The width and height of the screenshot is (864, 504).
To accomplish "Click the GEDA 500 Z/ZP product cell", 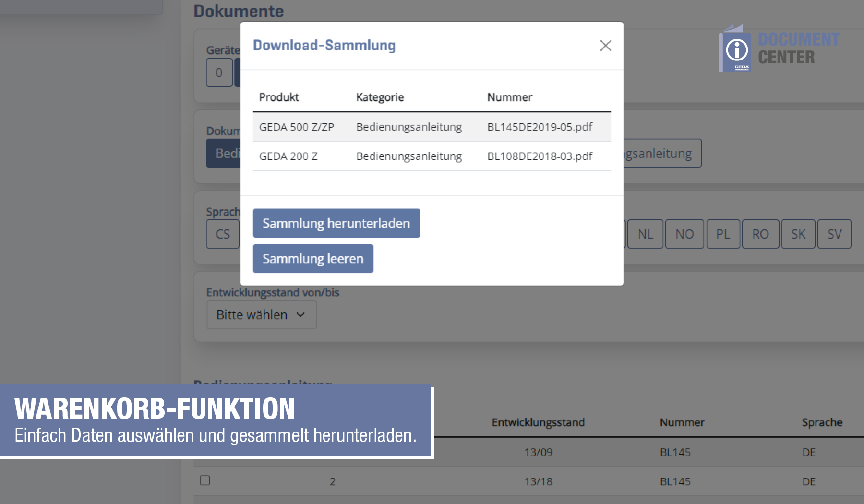I will click(x=296, y=127).
